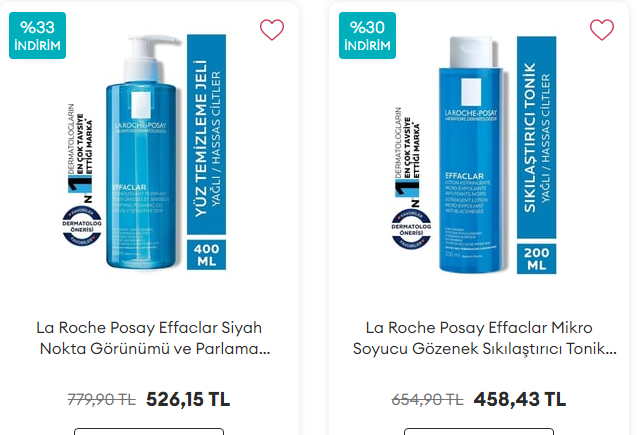
Task: Click the 200 ML size label
Action: (x=536, y=259)
